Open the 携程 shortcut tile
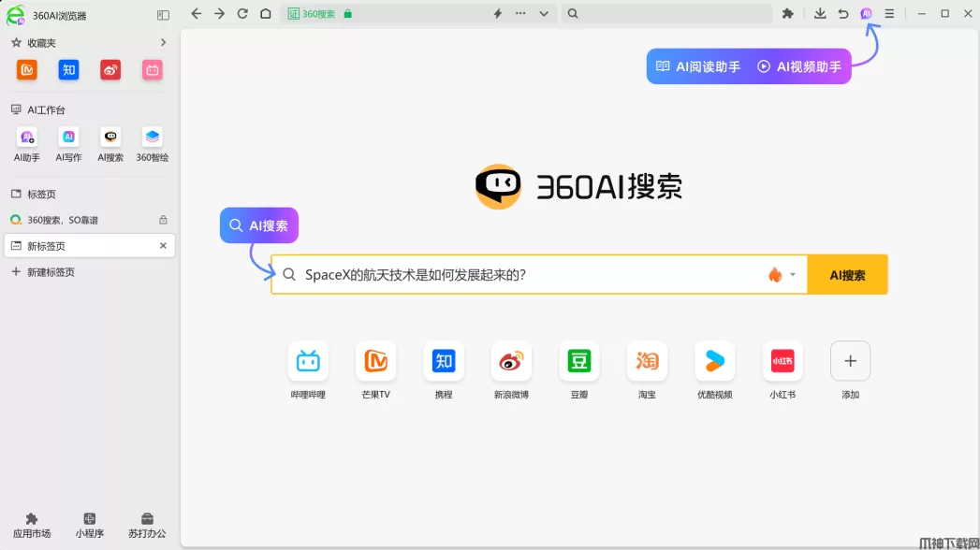The width and height of the screenshot is (980, 550). click(444, 361)
